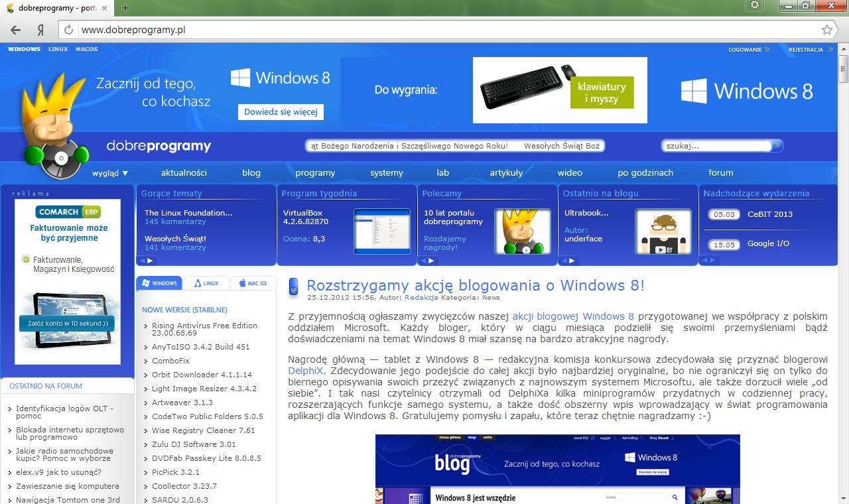Open the Google I/O event link
This screenshot has width=849, height=504.
coord(768,244)
